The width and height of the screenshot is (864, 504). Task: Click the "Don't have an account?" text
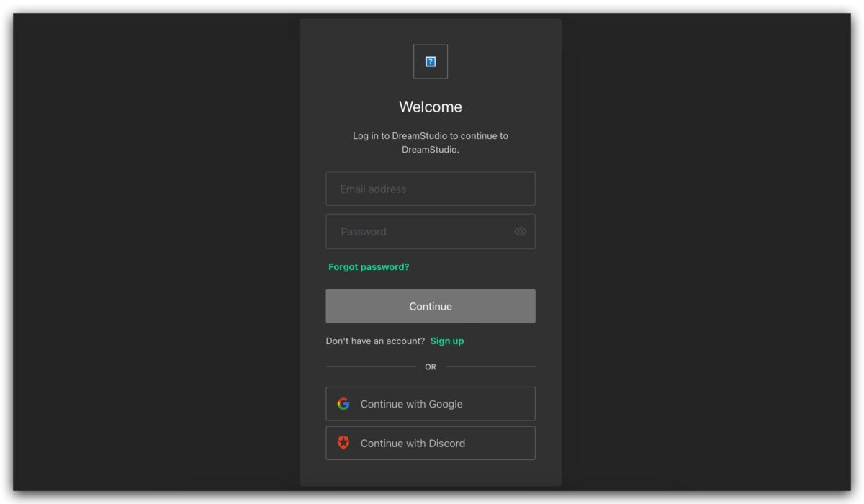point(375,341)
